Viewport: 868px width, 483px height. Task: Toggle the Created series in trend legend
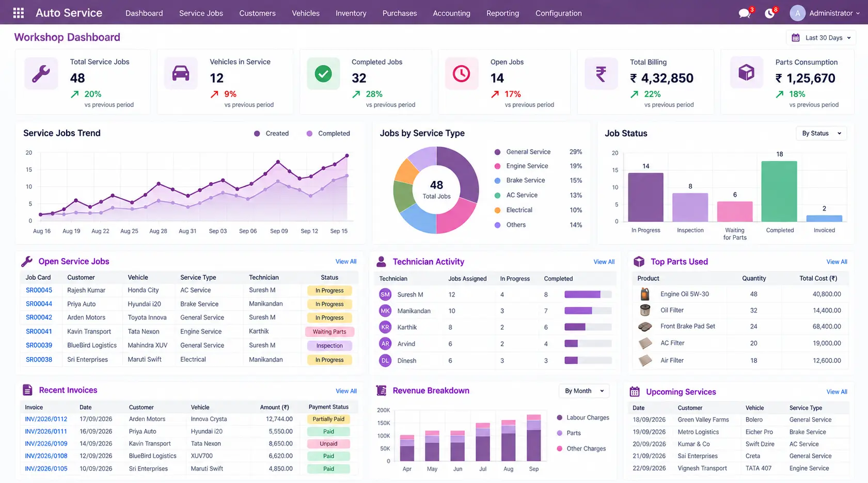tap(271, 134)
